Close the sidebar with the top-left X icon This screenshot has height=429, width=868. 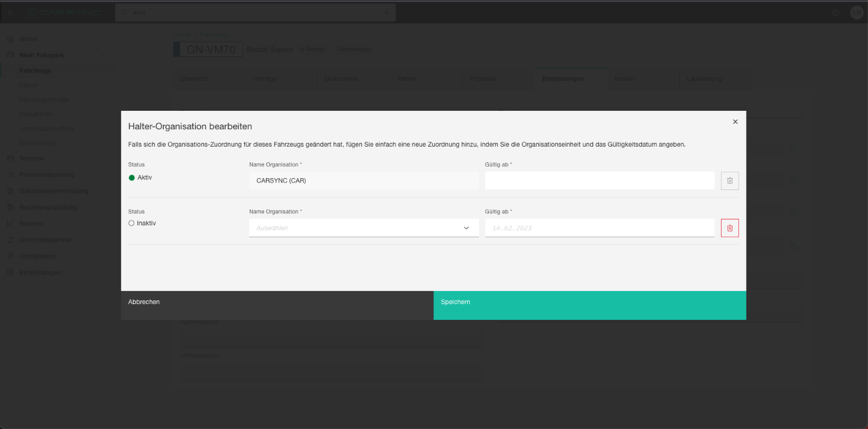(x=10, y=12)
